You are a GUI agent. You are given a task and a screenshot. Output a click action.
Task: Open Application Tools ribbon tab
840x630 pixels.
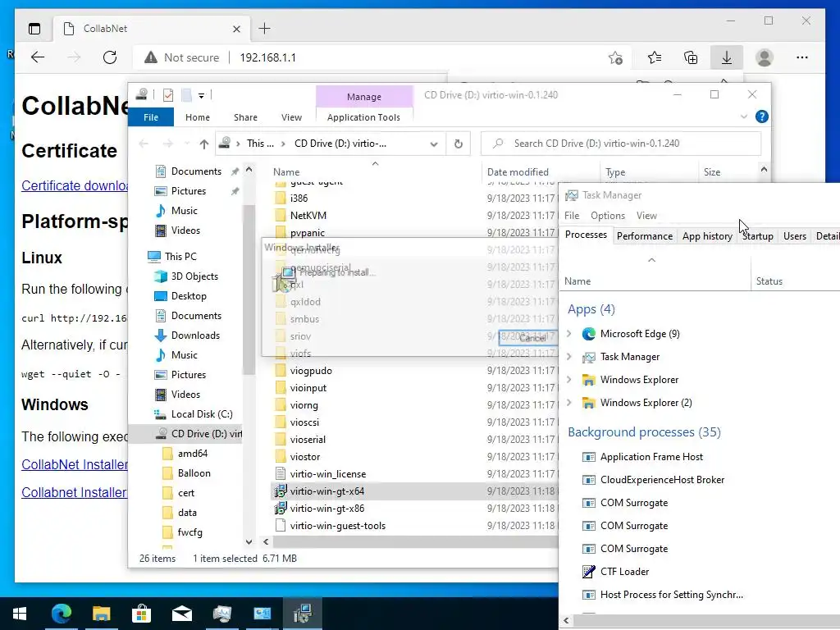pyautogui.click(x=363, y=117)
